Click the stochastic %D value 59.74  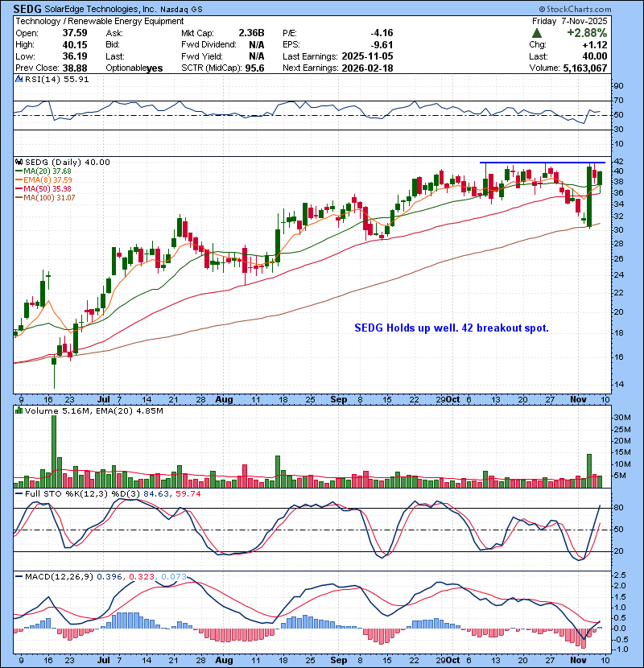pos(188,493)
